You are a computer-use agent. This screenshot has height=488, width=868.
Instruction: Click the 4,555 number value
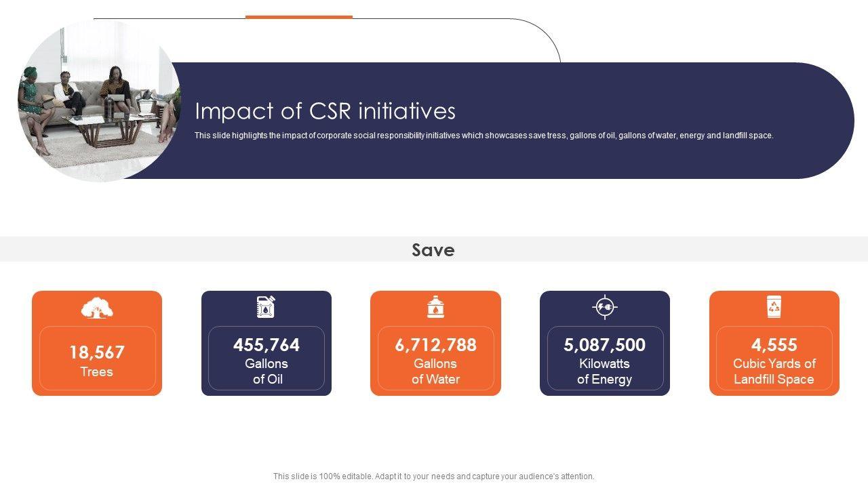tap(774, 345)
